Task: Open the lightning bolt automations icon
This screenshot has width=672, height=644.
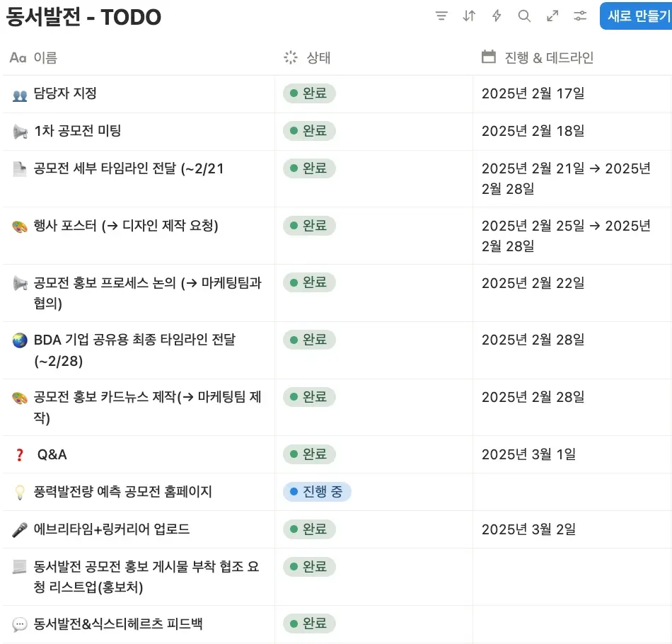Action: (x=497, y=16)
